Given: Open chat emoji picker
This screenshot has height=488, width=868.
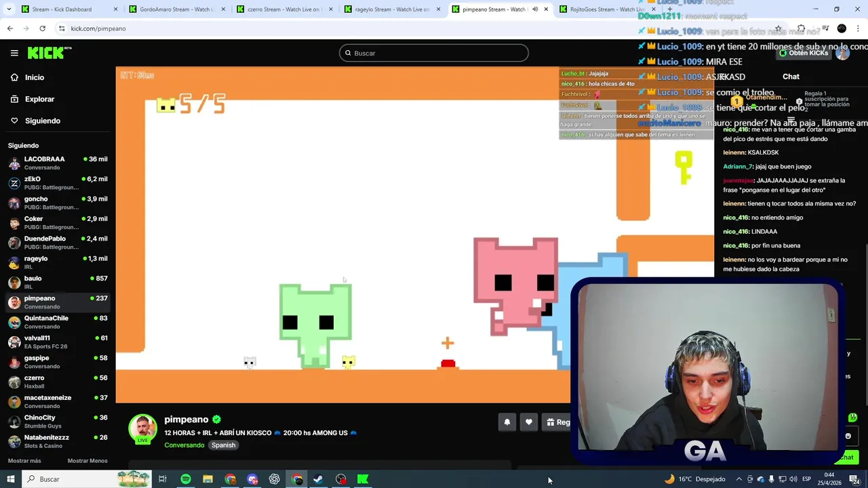Looking at the screenshot, I should pos(848,436).
